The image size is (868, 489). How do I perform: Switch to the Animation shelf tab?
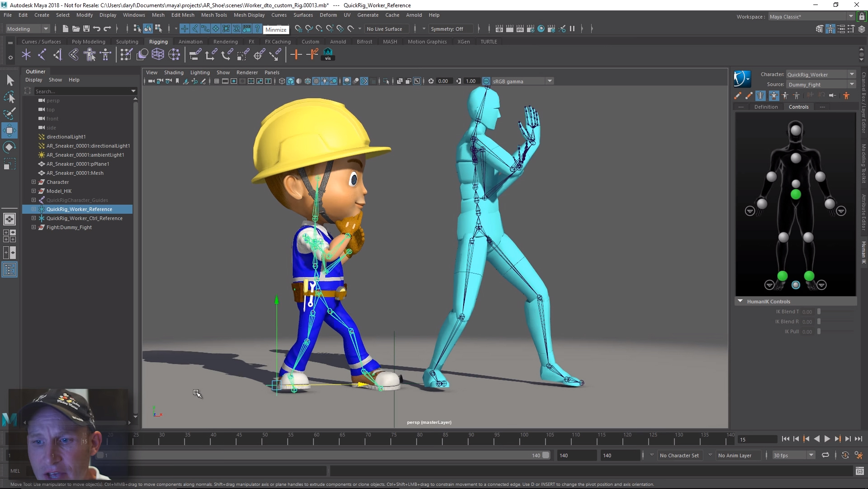point(190,42)
